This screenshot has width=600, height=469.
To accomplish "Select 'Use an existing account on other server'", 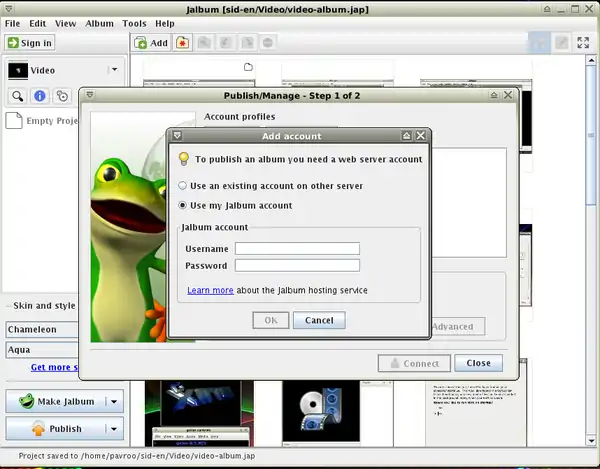I will (x=182, y=186).
